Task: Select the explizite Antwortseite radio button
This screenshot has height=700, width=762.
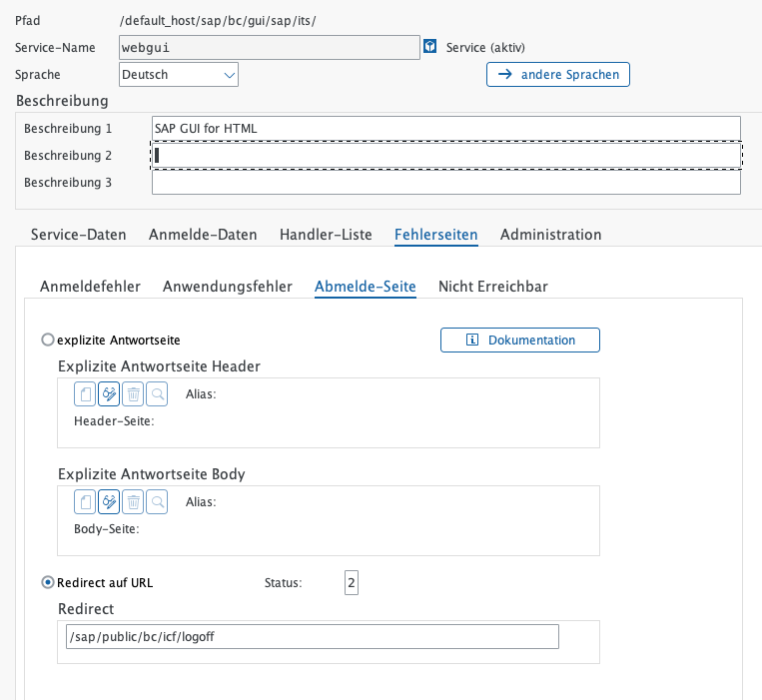Action: (48, 340)
